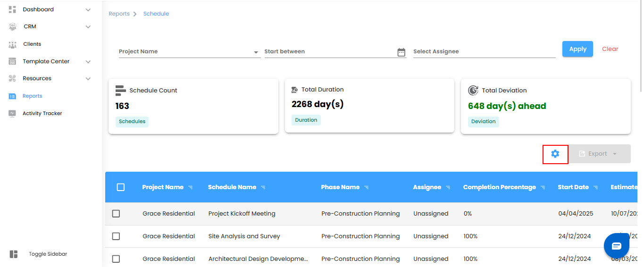Expand the Project Name dropdown

[x=256, y=52]
